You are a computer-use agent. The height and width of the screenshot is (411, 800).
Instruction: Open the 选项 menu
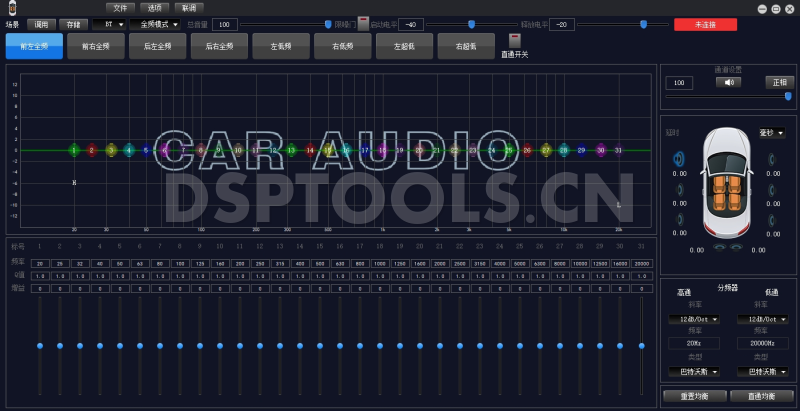tap(155, 8)
